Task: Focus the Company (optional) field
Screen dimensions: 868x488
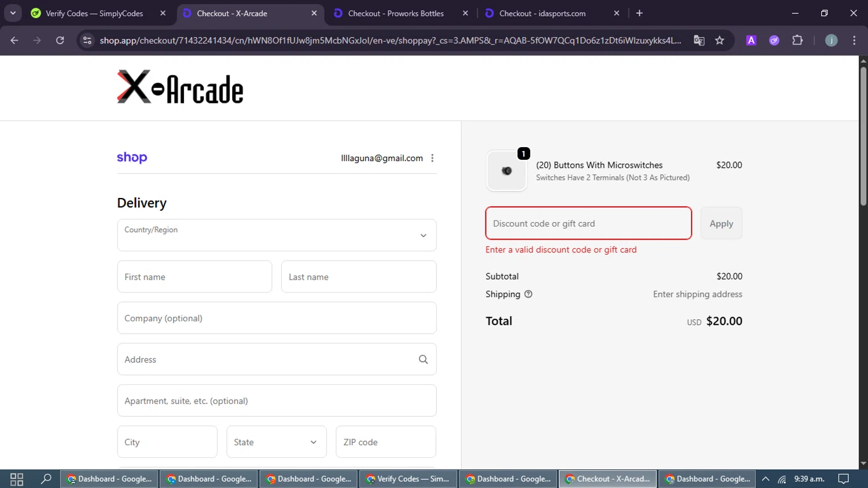Action: [277, 318]
